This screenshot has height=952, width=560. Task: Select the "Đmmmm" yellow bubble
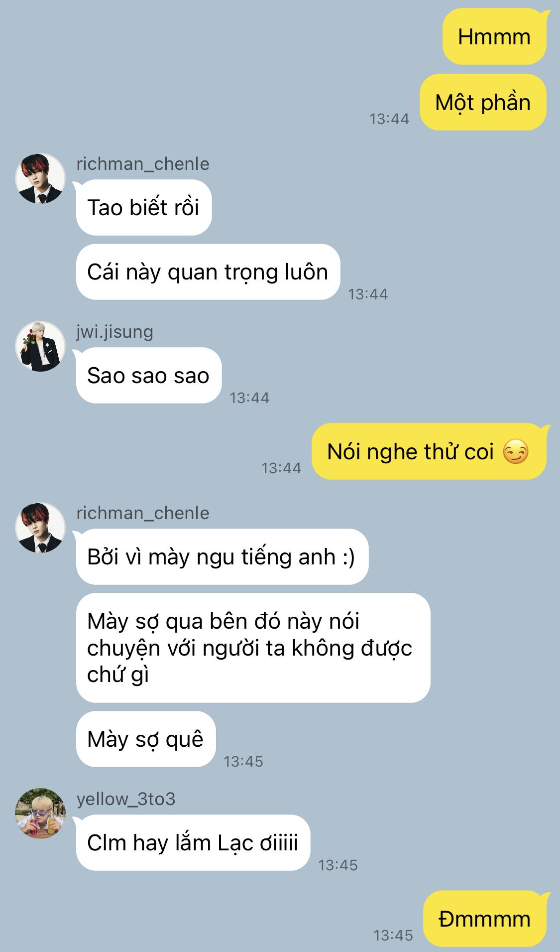point(485,919)
